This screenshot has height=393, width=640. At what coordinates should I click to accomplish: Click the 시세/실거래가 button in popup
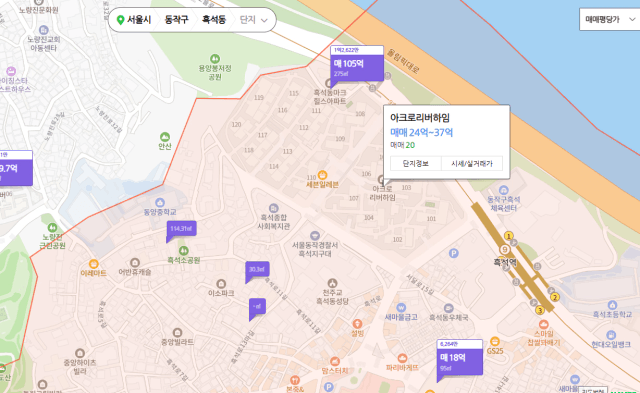point(472,163)
